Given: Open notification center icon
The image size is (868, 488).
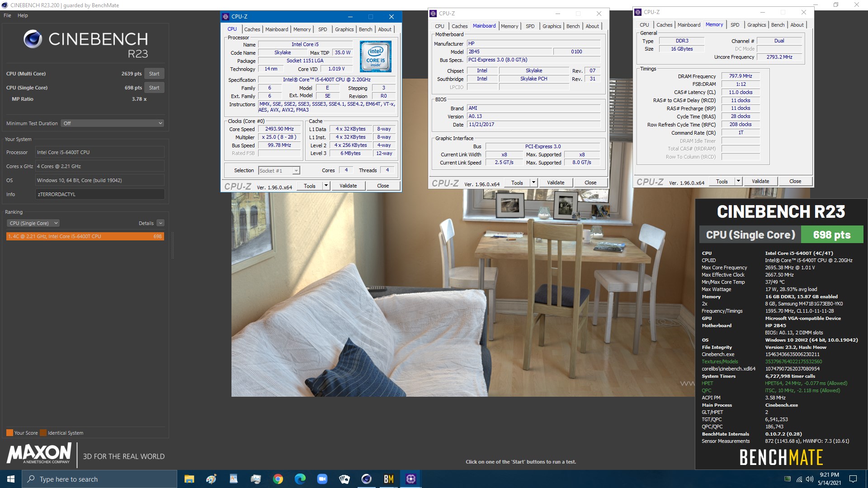Looking at the screenshot, I should [853, 479].
